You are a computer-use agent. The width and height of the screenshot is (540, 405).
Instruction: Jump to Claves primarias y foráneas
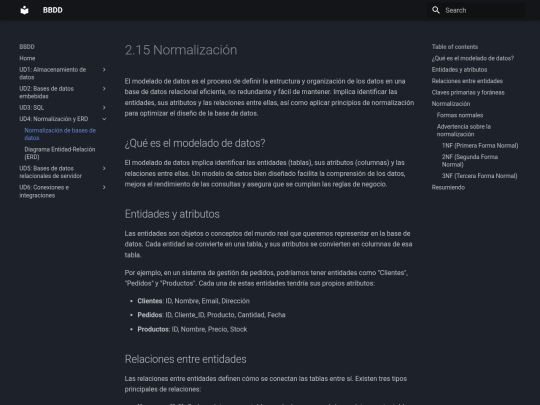(468, 92)
